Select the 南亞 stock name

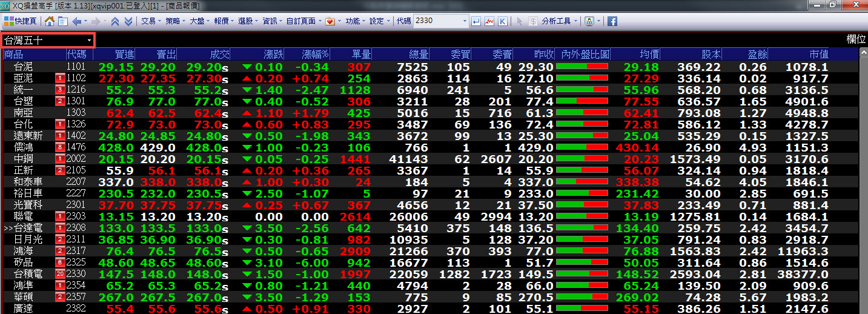(x=24, y=113)
